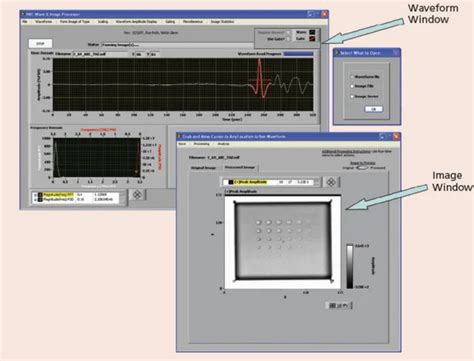
Task: Open the File menu in waveform window
Action: pyautogui.click(x=25, y=22)
